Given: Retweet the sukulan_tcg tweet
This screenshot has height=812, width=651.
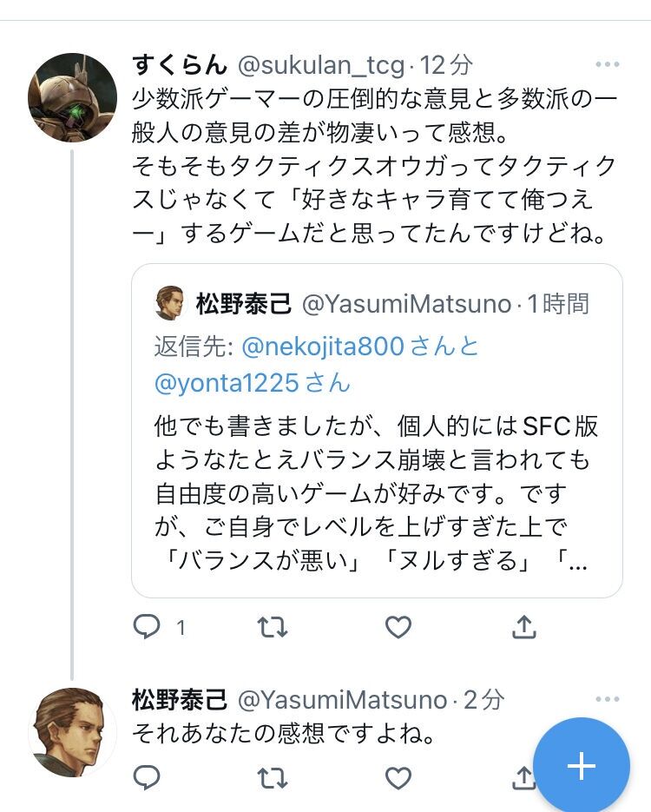Looking at the screenshot, I should [x=273, y=626].
